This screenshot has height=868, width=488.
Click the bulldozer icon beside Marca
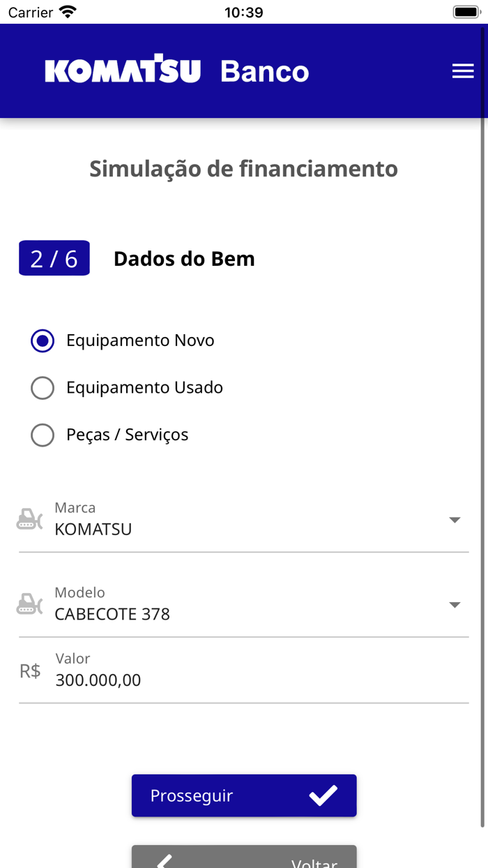click(x=29, y=519)
